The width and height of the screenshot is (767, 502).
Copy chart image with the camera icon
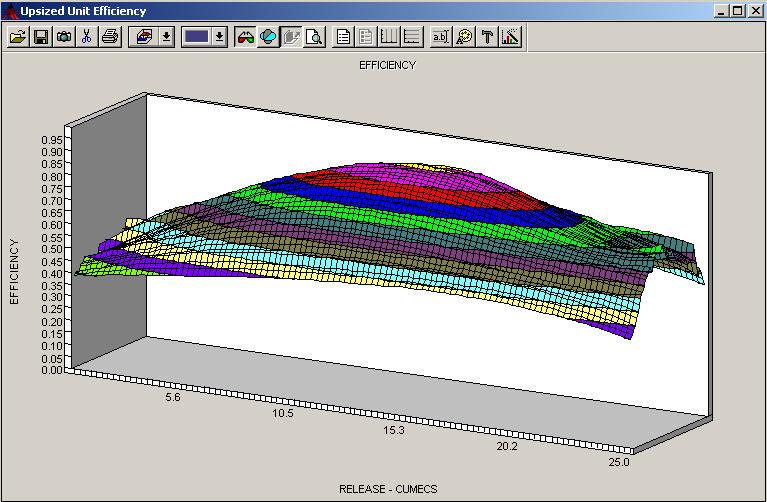click(64, 37)
